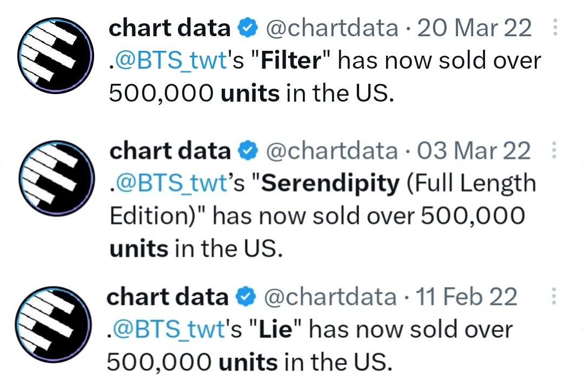
Task: Open the 20 Mar 22 timestamp
Action: (x=474, y=28)
